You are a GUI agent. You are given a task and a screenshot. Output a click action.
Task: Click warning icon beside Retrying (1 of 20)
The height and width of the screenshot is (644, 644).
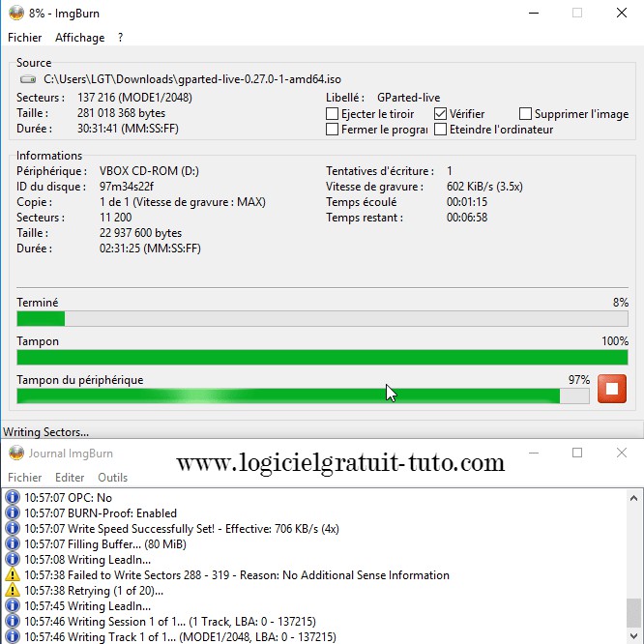click(13, 590)
